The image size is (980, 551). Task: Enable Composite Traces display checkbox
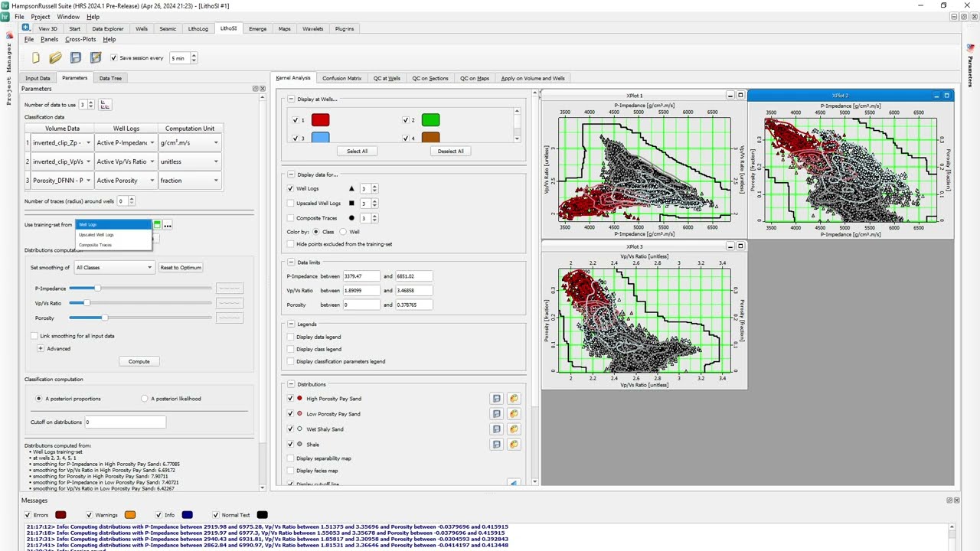click(x=290, y=218)
